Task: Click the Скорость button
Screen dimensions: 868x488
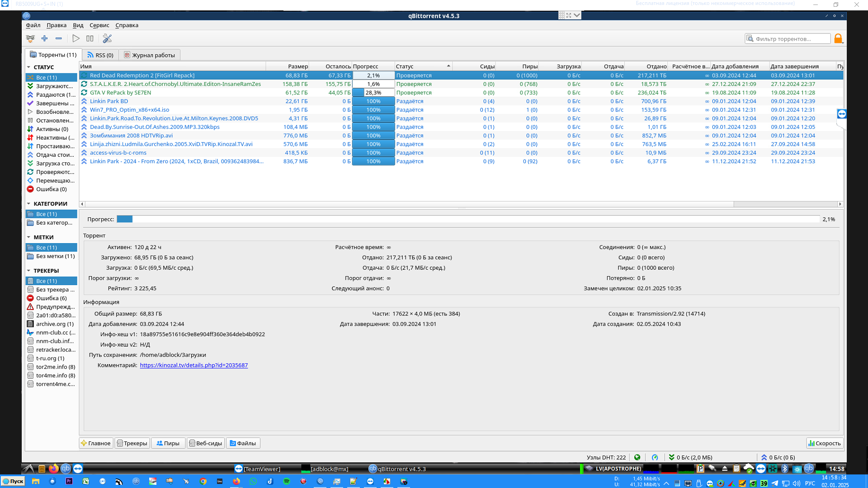Action: [x=825, y=443]
